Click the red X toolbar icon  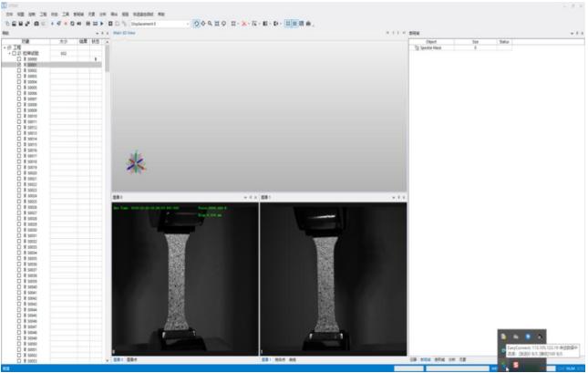coord(244,23)
